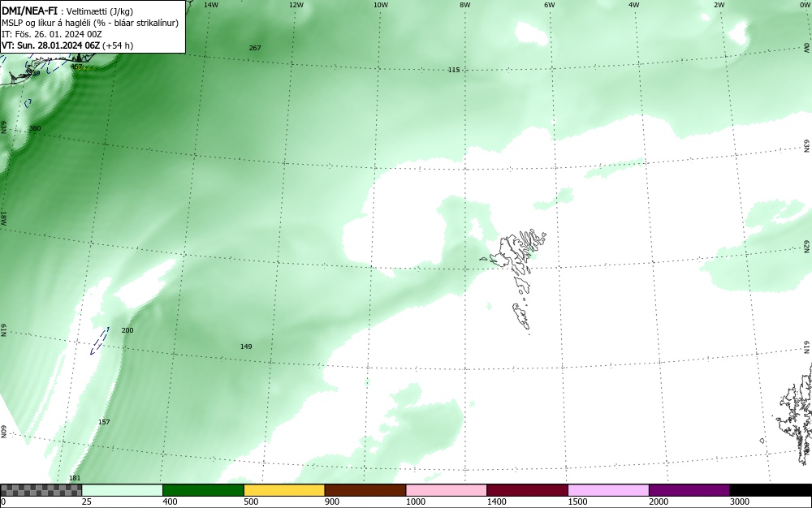Click the '900' legend scale value
The width and height of the screenshot is (812, 508).
point(332,502)
